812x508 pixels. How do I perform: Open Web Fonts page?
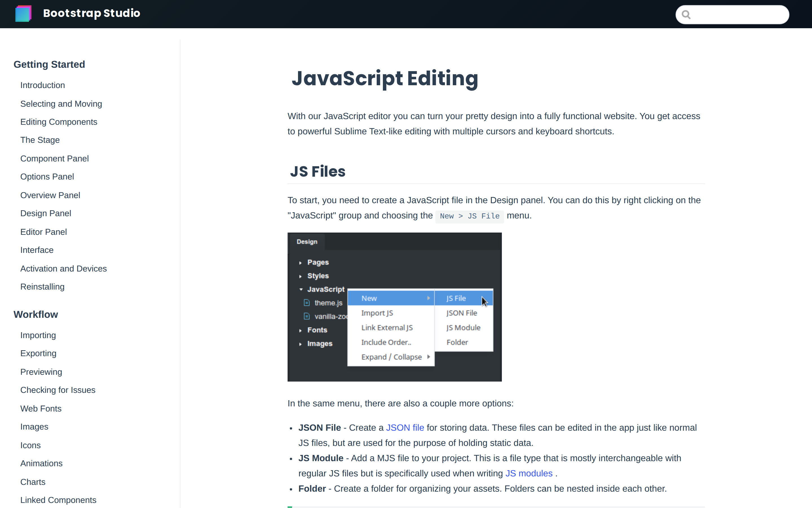[41, 409]
